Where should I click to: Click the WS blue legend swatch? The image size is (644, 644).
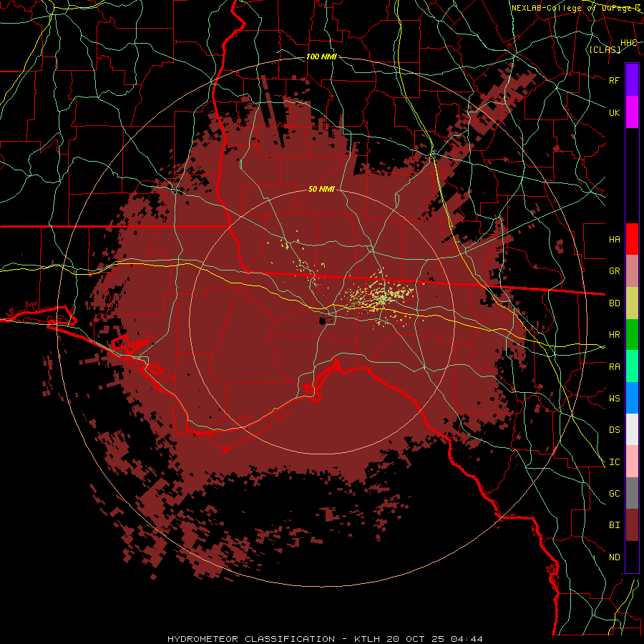click(632, 398)
